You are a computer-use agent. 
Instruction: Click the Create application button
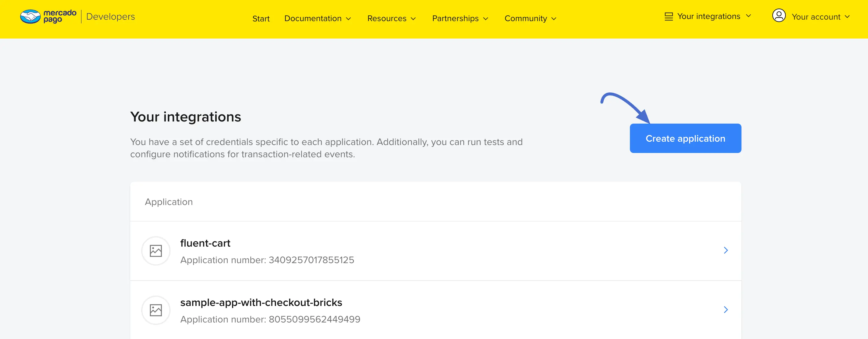point(685,138)
